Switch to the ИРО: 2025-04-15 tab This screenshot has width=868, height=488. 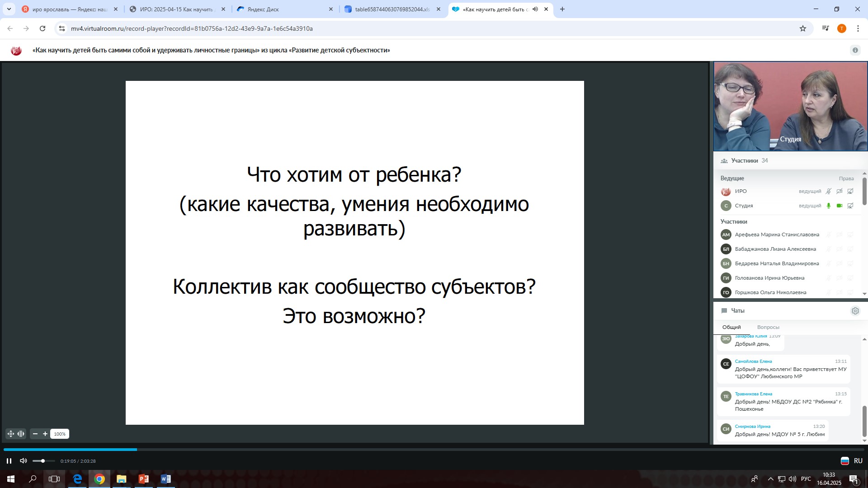(177, 9)
